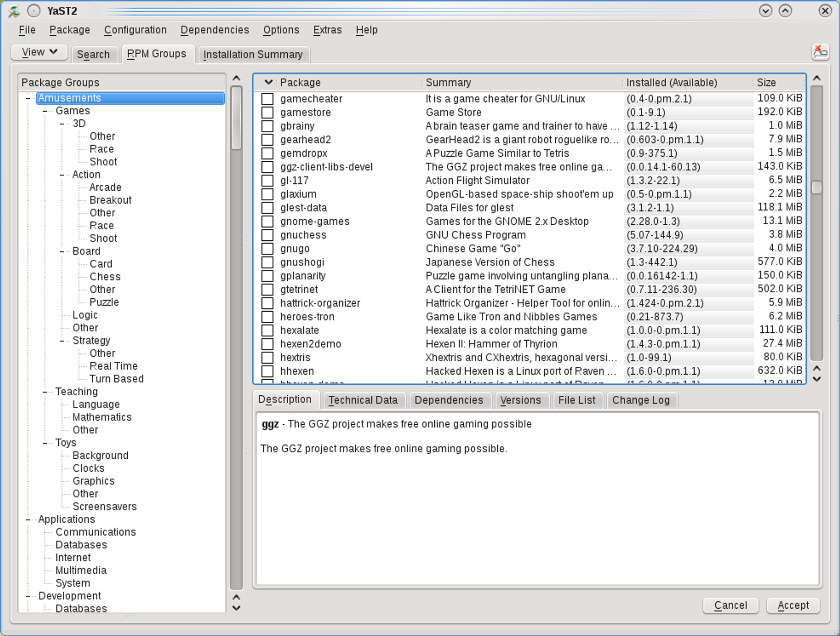Click the red package-conflict icon at top right
The height and width of the screenshot is (636, 840).
tap(820, 52)
